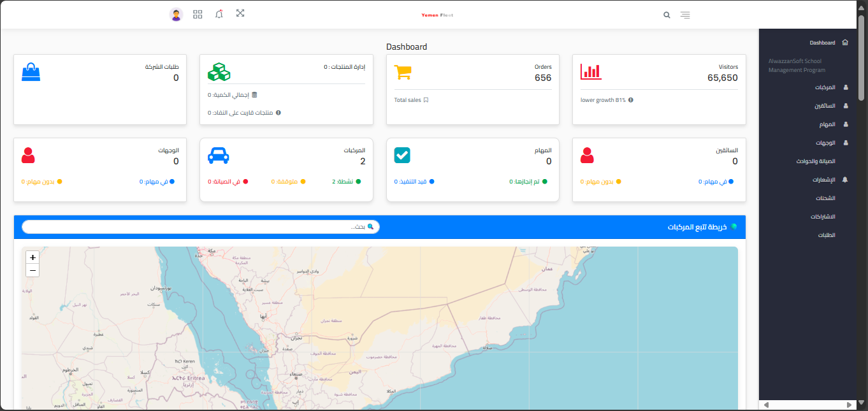Open the apps grid icon

pyautogui.click(x=198, y=14)
